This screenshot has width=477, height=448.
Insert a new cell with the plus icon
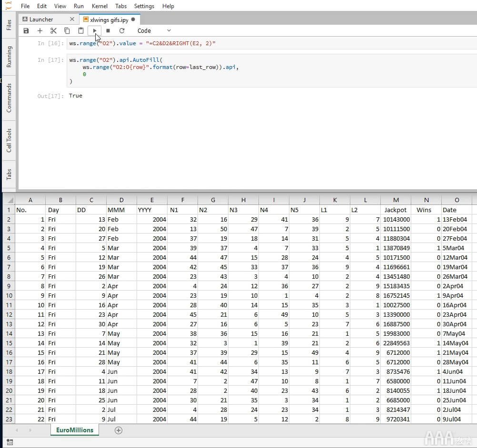[40, 31]
